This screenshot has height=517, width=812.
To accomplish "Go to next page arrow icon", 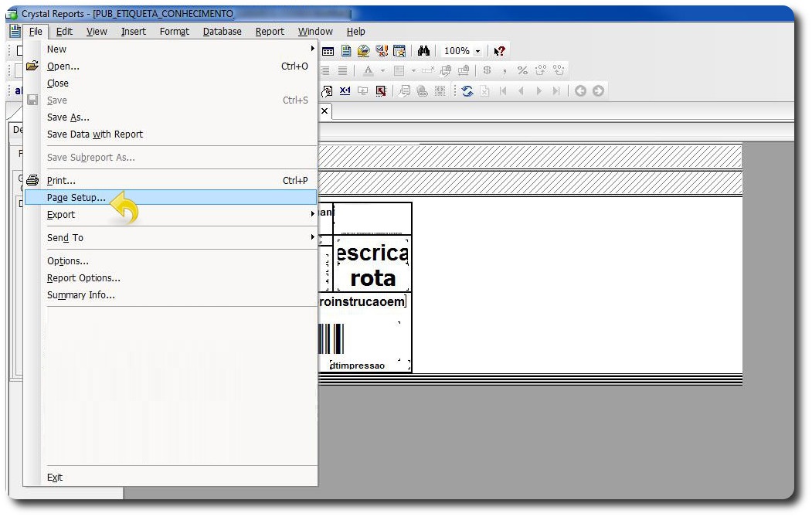I will [539, 91].
